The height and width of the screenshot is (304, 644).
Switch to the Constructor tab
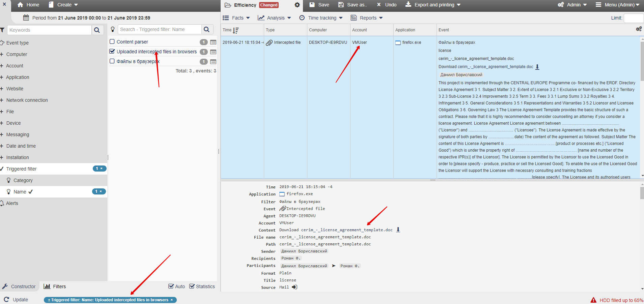point(19,286)
